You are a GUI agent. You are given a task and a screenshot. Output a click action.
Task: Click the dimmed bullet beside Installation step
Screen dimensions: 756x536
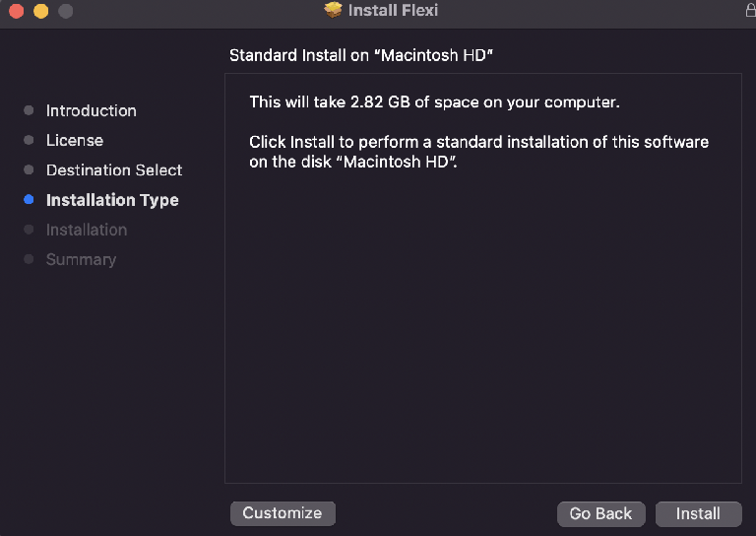(29, 230)
